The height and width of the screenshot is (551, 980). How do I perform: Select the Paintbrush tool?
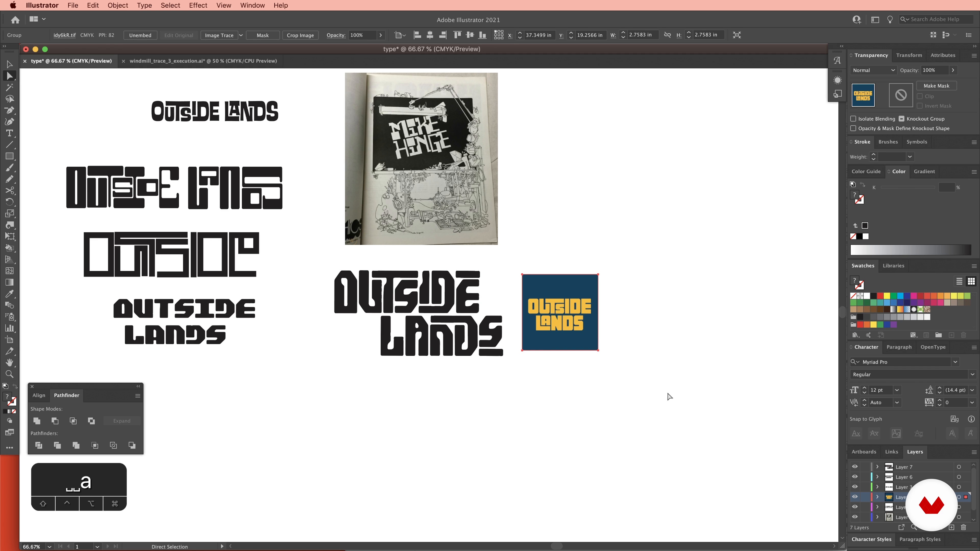point(9,168)
